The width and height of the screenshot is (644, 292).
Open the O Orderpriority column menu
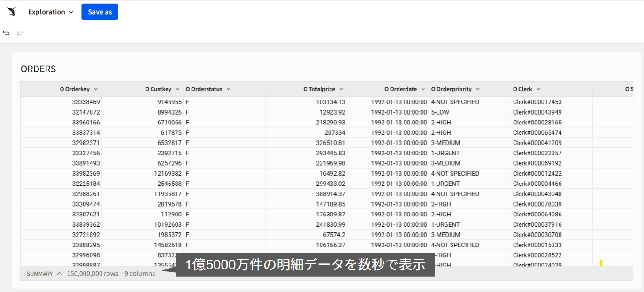(x=477, y=89)
